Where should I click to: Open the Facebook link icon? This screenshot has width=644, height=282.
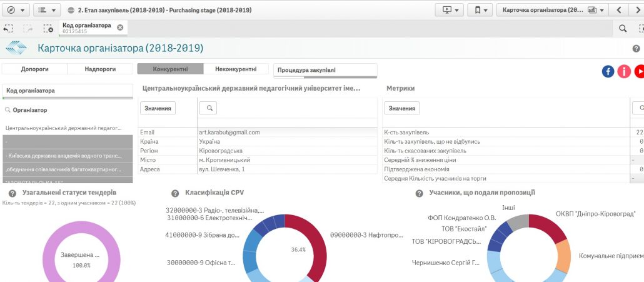[x=608, y=71]
